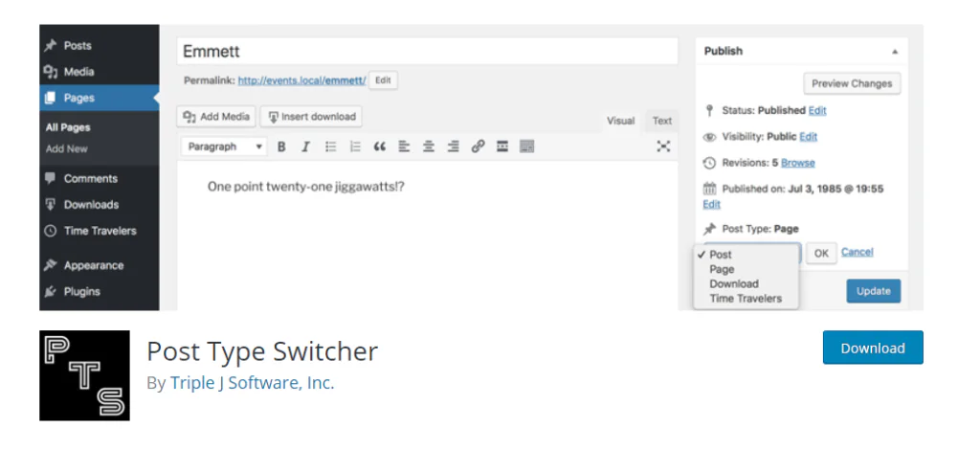Open the Paragraph format dropdown
Viewport: 980px width, 450px height.
point(224,146)
